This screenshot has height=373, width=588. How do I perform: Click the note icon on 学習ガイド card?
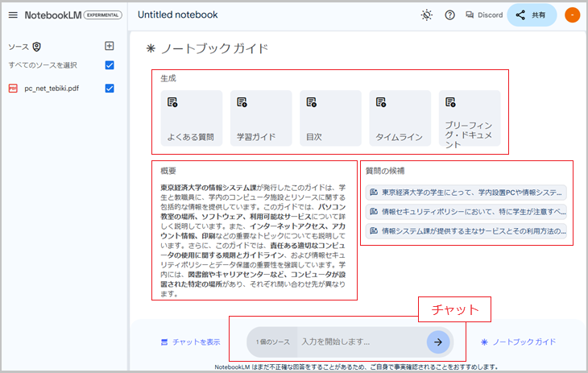pyautogui.click(x=242, y=102)
